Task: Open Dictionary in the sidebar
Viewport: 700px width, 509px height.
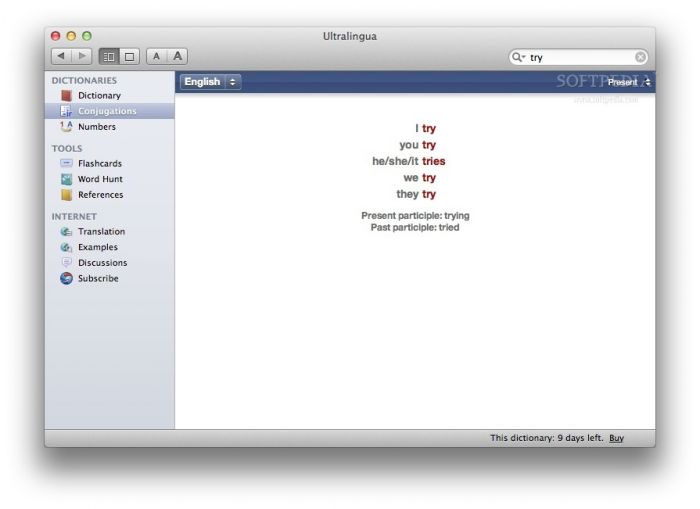Action: 99,96
